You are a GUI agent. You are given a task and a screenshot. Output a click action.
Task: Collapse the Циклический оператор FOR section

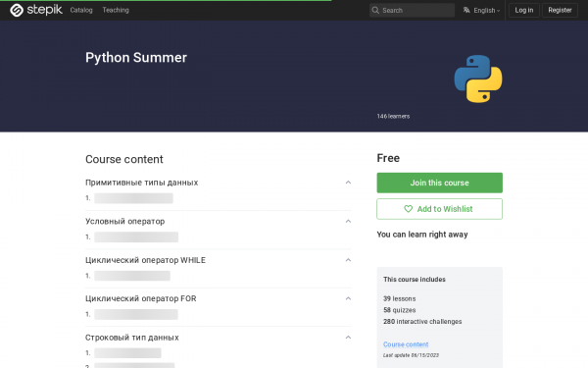coord(348,298)
